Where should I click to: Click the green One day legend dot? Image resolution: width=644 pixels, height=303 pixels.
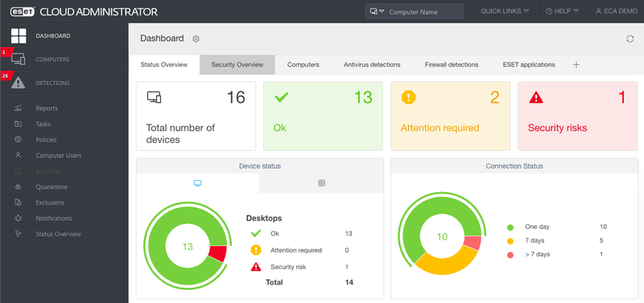click(510, 227)
